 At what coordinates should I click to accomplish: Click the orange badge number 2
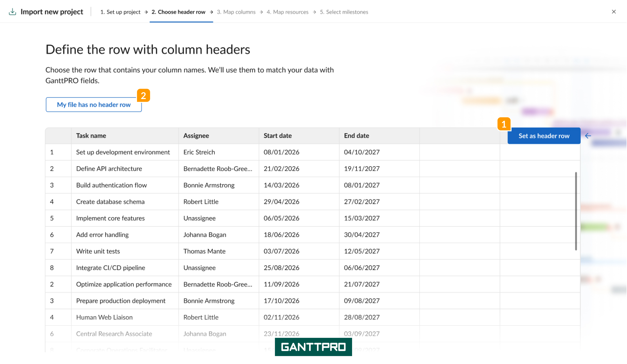(143, 96)
